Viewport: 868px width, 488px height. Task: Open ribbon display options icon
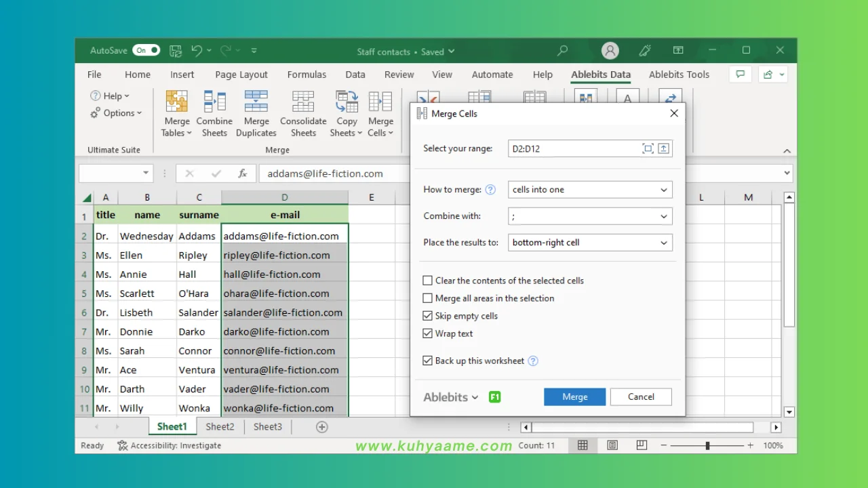click(678, 51)
